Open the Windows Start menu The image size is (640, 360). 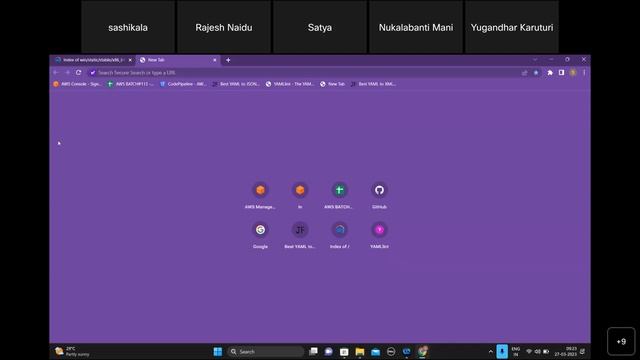[x=218, y=351]
